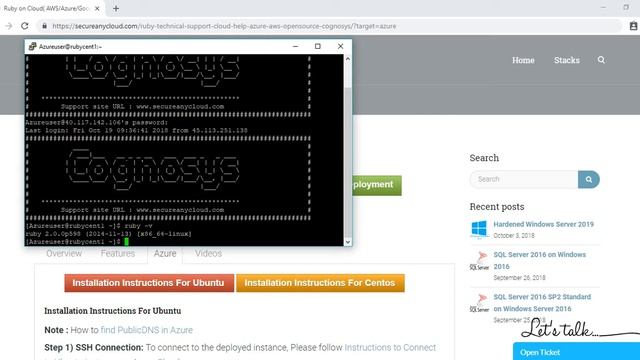The width and height of the screenshot is (640, 360).
Task: Click ruby 2.0.0p598 version output text
Action: point(108,234)
